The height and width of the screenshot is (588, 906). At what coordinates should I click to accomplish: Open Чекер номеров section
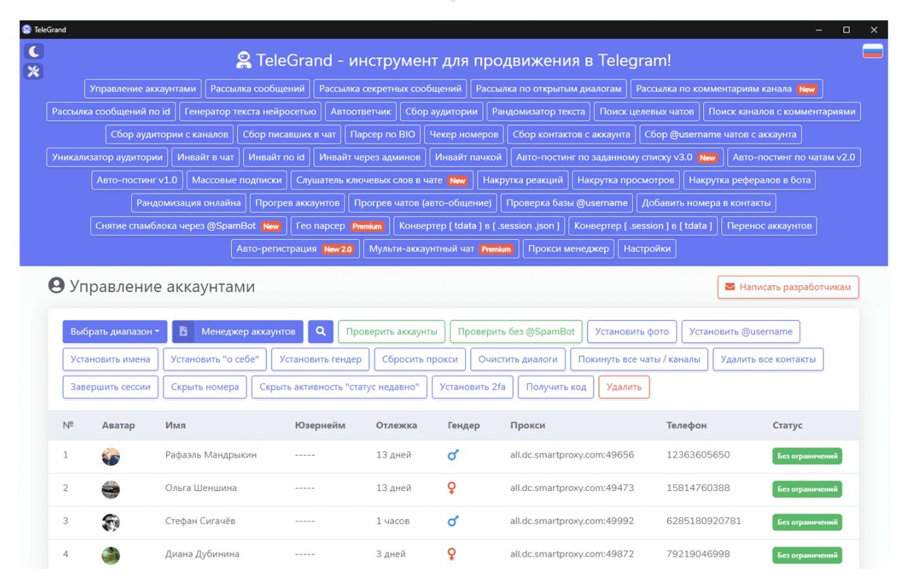pyautogui.click(x=464, y=134)
